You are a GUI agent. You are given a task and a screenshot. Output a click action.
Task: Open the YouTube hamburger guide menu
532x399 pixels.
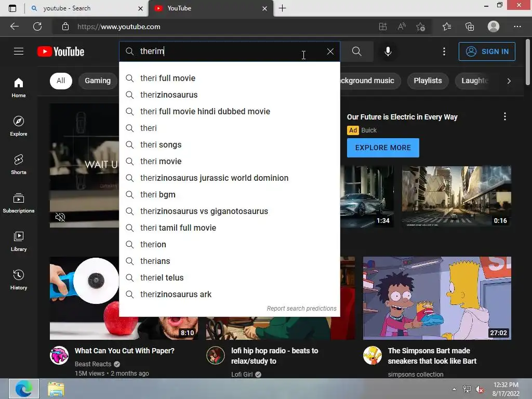19,51
